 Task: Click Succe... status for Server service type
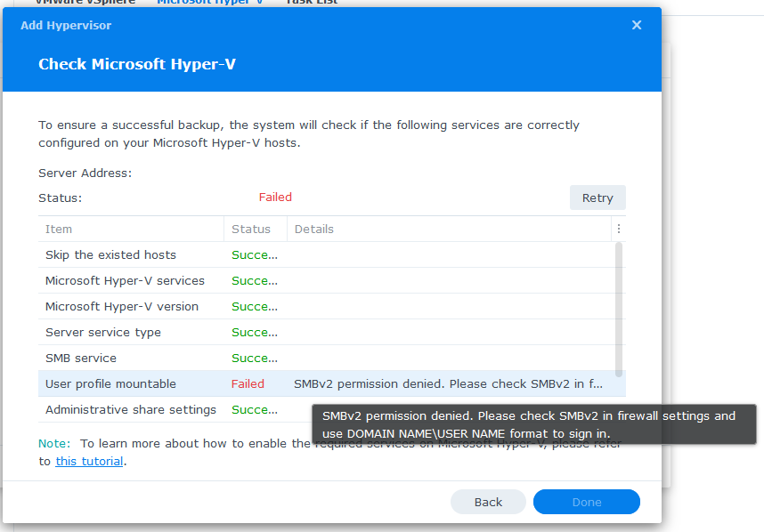[x=255, y=333]
